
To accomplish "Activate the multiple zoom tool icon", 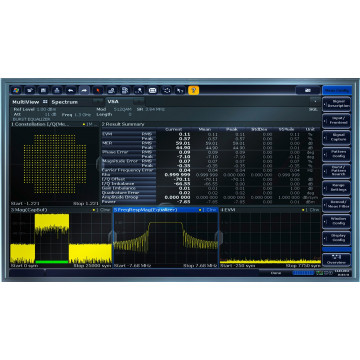I will tap(125, 90).
